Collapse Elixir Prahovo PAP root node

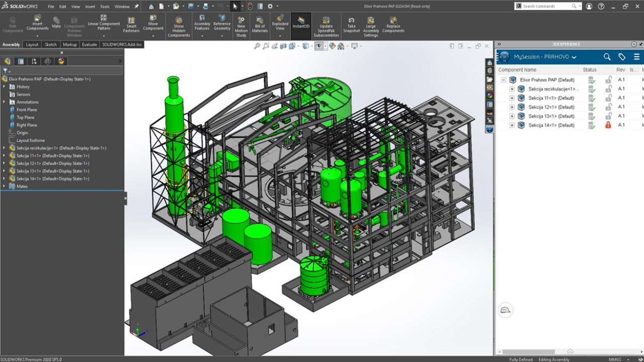(503, 80)
